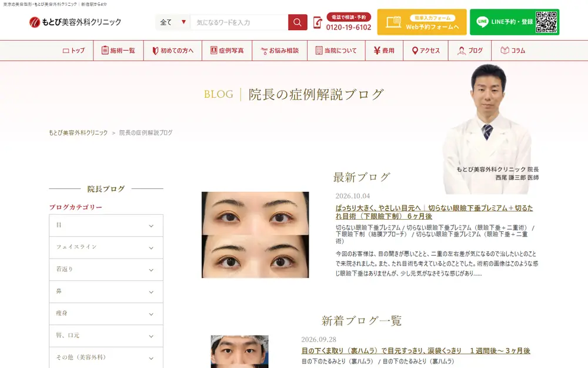
Task: Open the アクセス menu item
Action: pyautogui.click(x=426, y=51)
